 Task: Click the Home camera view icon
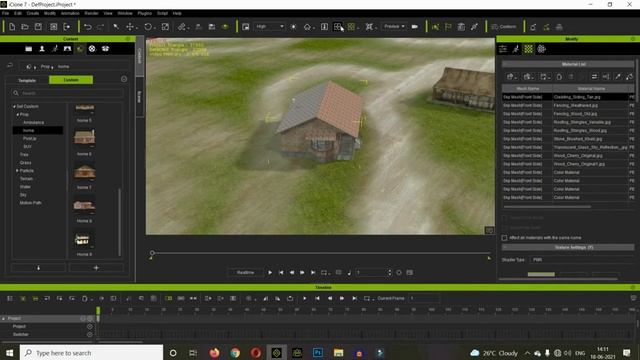(307, 27)
